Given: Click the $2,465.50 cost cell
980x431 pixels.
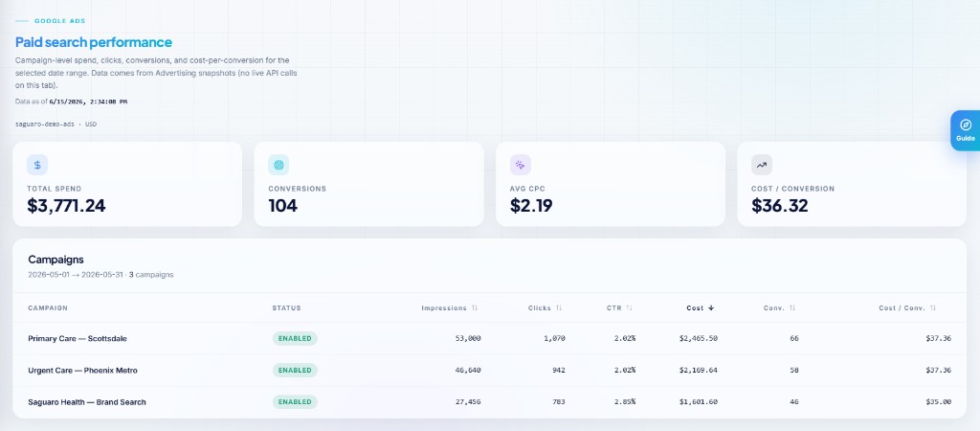Looking at the screenshot, I should coord(698,338).
